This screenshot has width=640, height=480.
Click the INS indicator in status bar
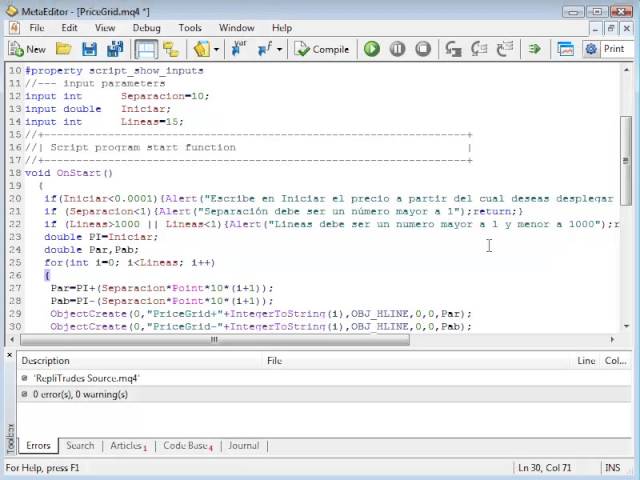[x=613, y=468]
